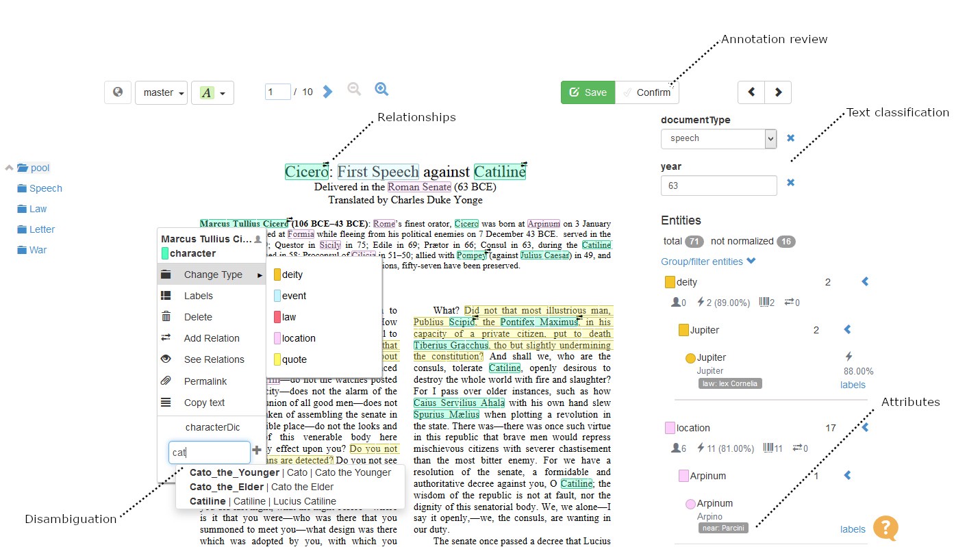980x547 pixels.
Task: Click the Cicero annotation in title
Action: pos(307,172)
